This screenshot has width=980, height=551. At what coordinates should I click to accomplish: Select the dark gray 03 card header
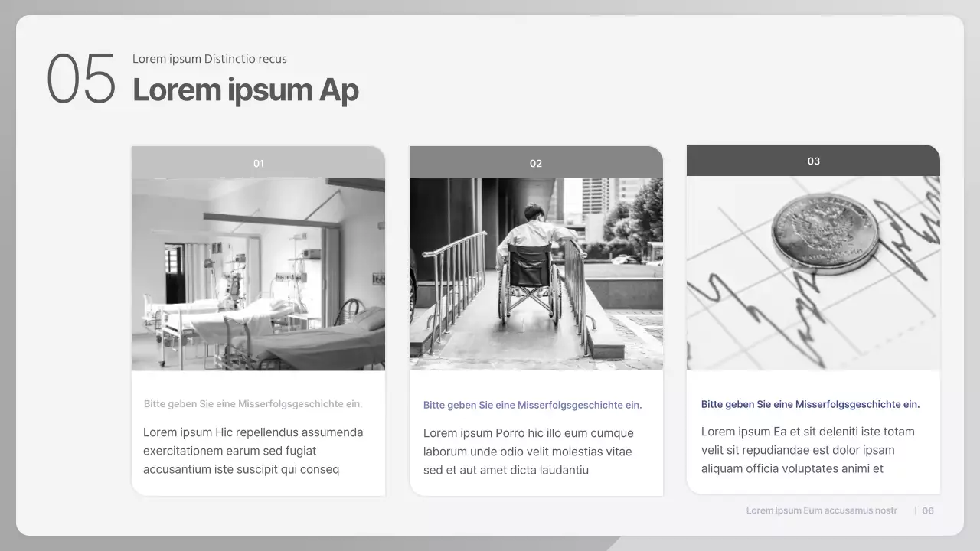pos(813,161)
